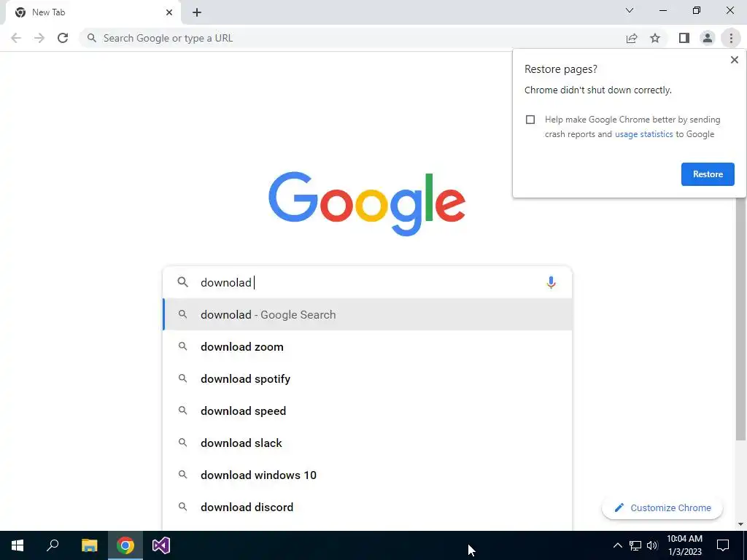Viewport: 747px width, 560px height.
Task: Click the page vertical scrollbar
Action: tap(740, 319)
